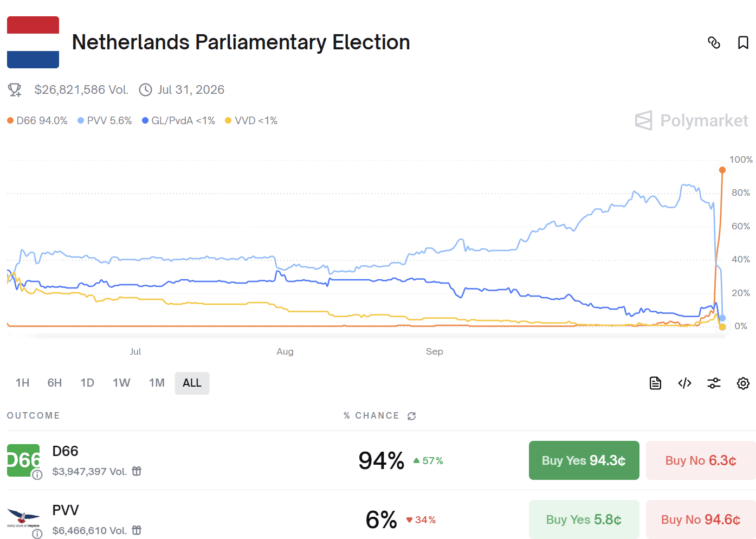
Task: Copy the market link via chain icon
Action: click(x=714, y=42)
